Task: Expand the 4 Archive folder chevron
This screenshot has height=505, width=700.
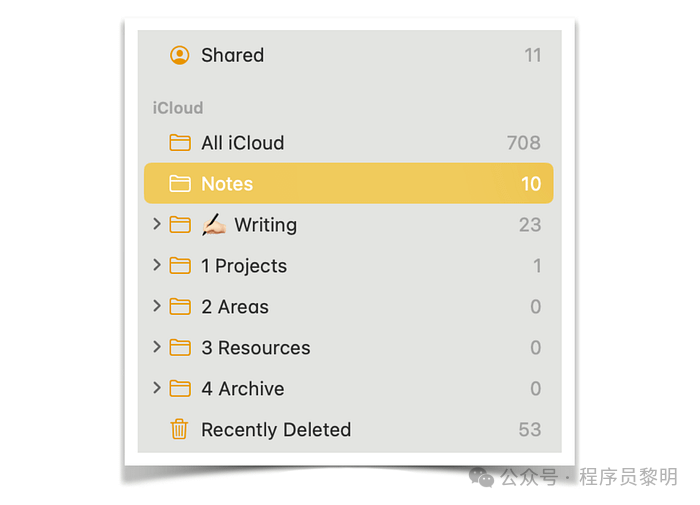Action: pos(157,389)
